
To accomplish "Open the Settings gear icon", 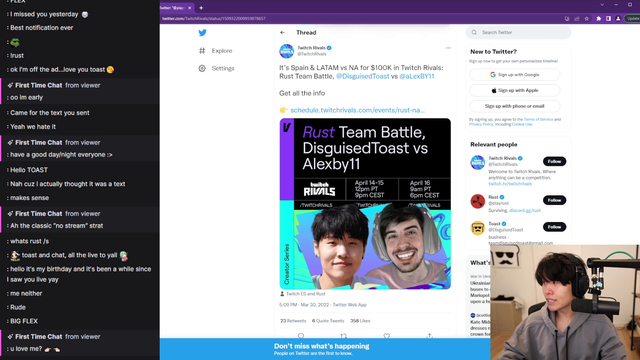I will [x=202, y=68].
